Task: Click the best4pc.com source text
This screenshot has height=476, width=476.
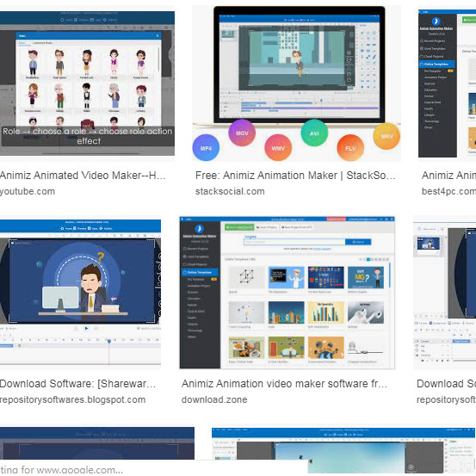Action: tap(448, 192)
